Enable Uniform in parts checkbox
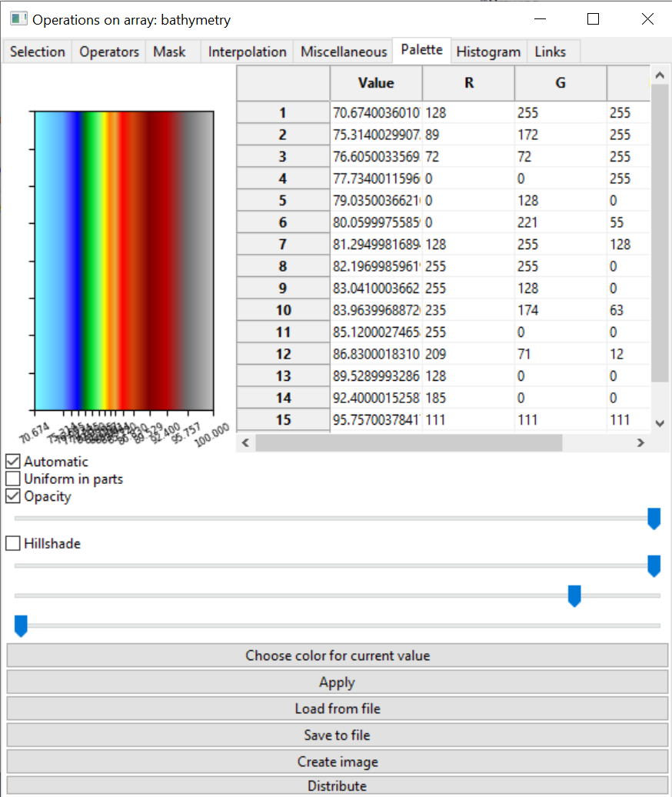Screen dimensions: 672x797 [x=13, y=479]
